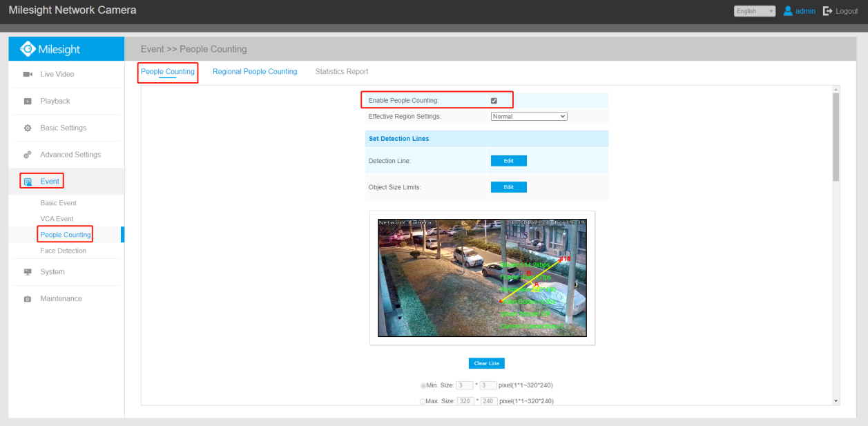Screen dimensions: 868x426
Task: Click Edit for Object Size Limits
Action: coord(509,187)
